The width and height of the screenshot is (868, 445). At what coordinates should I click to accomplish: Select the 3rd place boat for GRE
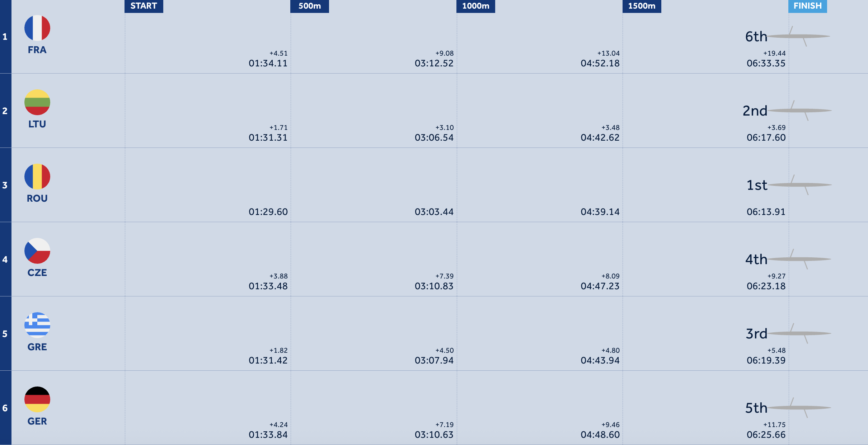(x=799, y=333)
